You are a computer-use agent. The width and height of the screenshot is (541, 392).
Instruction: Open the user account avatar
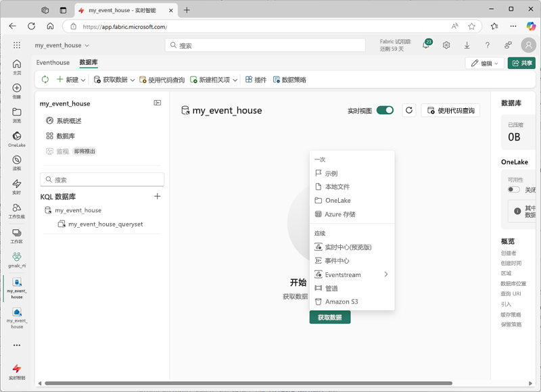tap(528, 45)
